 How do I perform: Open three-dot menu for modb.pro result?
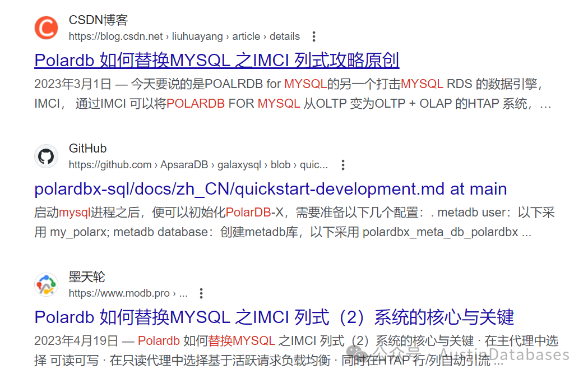(201, 293)
